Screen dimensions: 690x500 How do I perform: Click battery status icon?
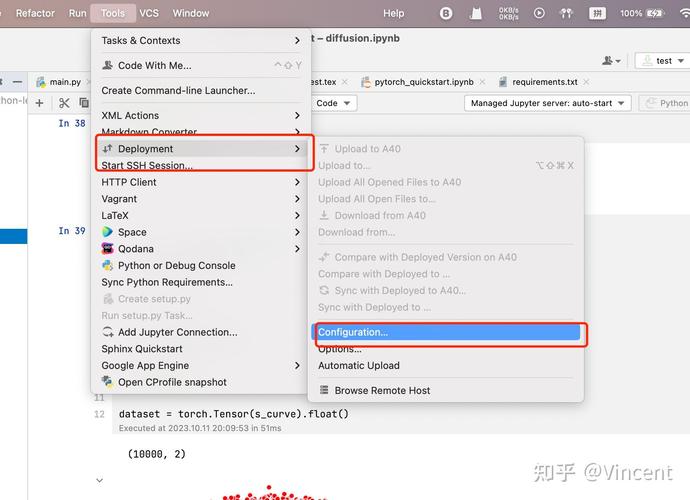pos(642,13)
